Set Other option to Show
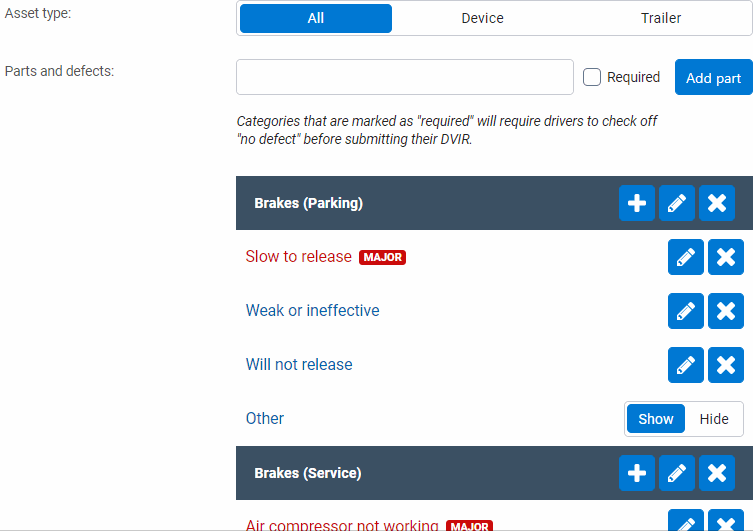The width and height of the screenshot is (753, 531). (x=656, y=419)
